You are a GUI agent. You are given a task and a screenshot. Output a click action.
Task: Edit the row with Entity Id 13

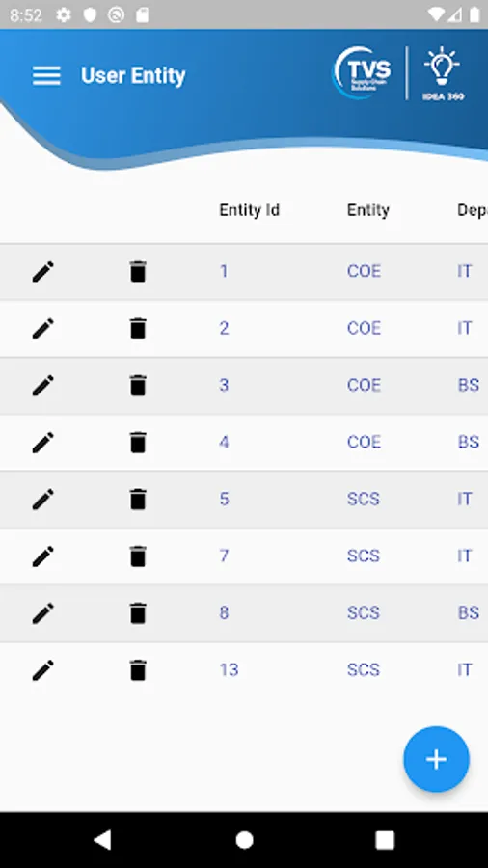(x=43, y=670)
